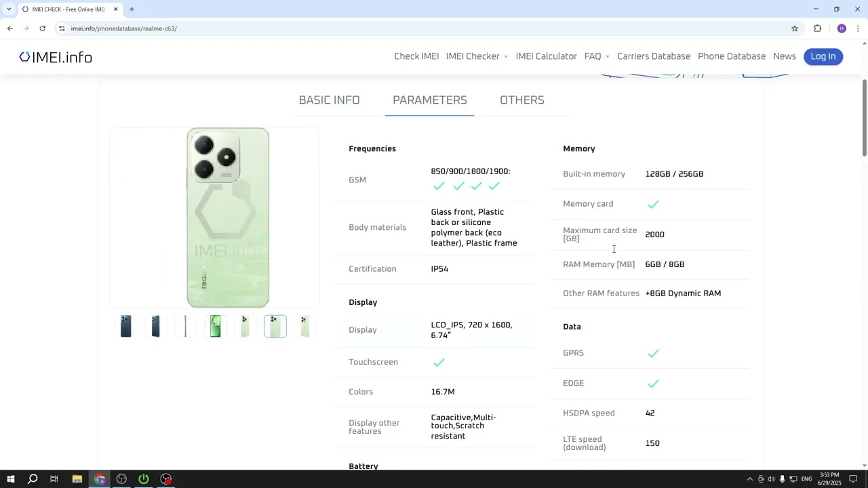Click the 16.7M colors value
868x488 pixels.
tap(443, 392)
